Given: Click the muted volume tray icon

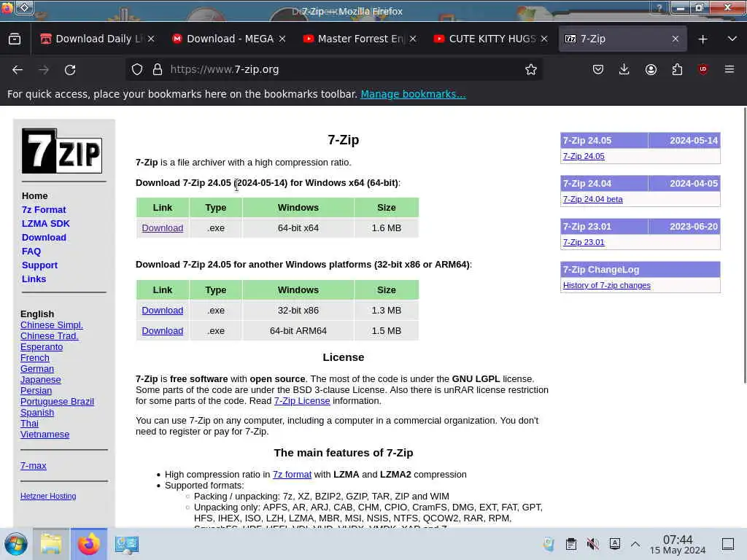Looking at the screenshot, I should (592, 544).
